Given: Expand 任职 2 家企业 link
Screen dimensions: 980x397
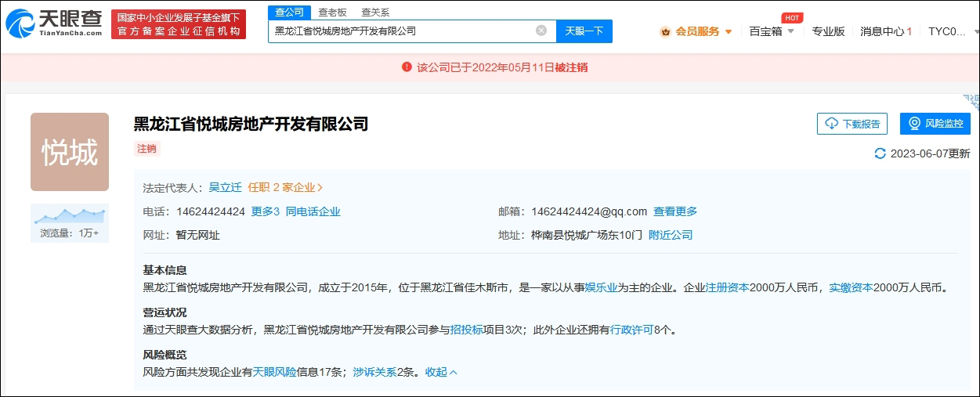Looking at the screenshot, I should click(x=285, y=187).
